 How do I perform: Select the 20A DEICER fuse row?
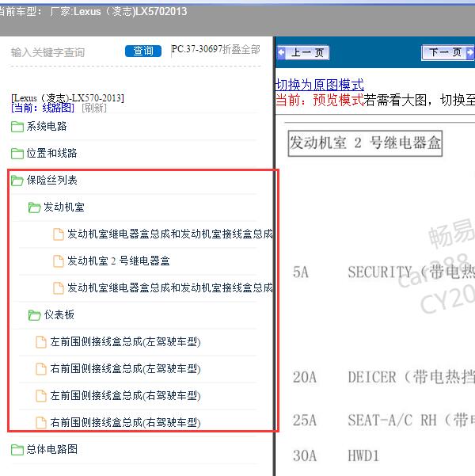click(x=384, y=377)
